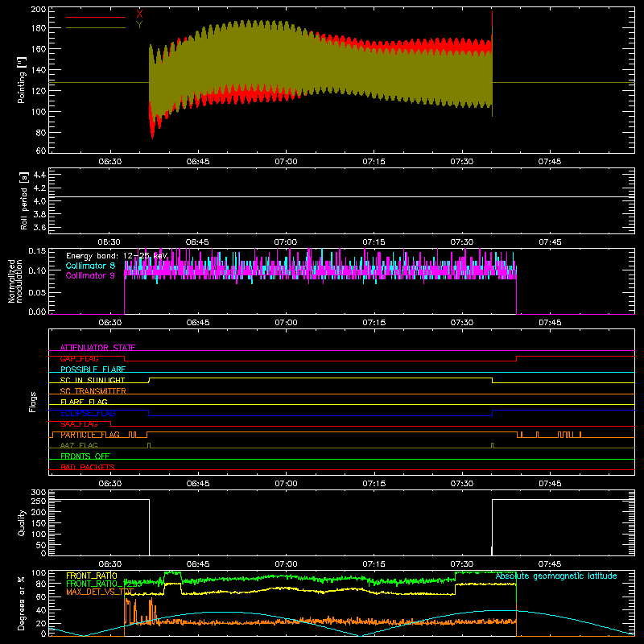This screenshot has width=644, height=644.
Task: Click the 40 value on Degrees axis
Action: (x=41, y=610)
